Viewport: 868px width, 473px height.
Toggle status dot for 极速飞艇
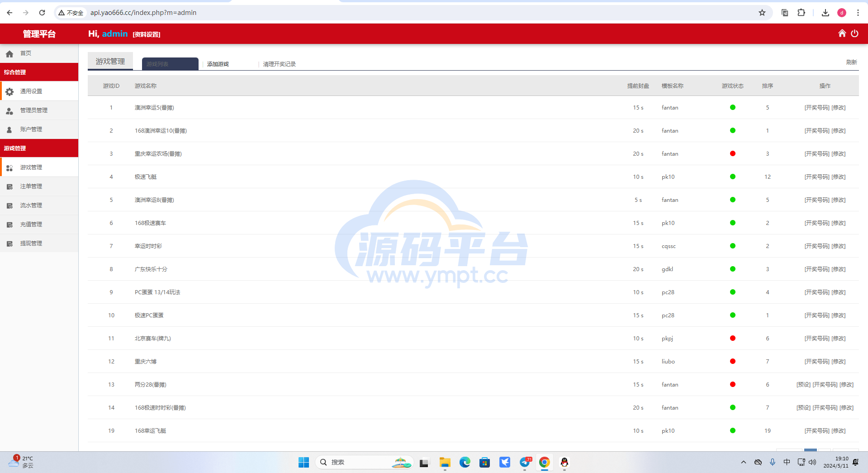(x=732, y=177)
